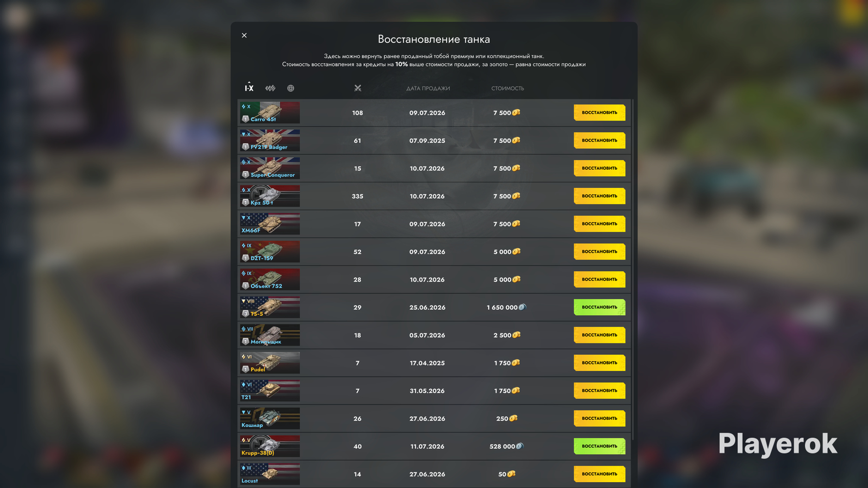Restore the Krupp-38(D) green button
The image size is (868, 488).
(x=599, y=447)
